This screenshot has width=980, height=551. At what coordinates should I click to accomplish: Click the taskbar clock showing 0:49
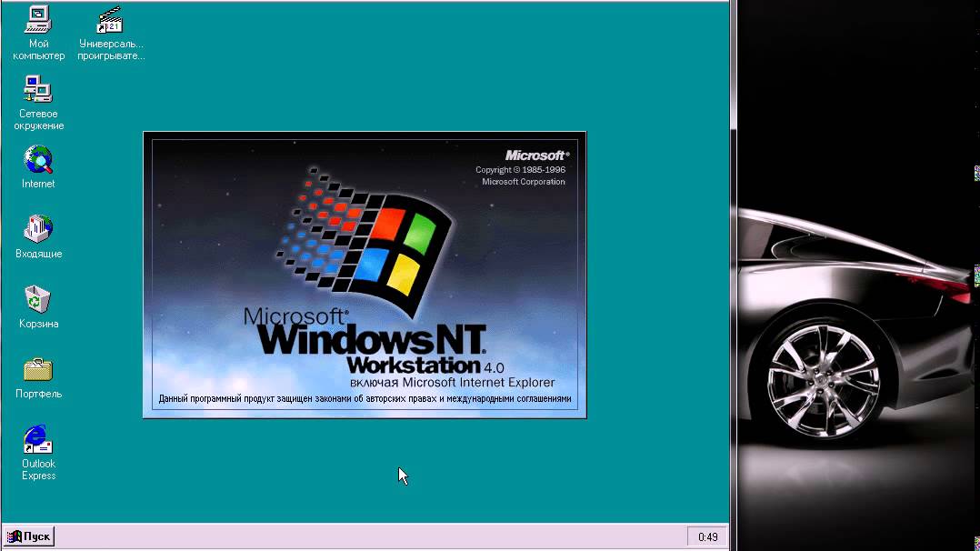coord(707,537)
